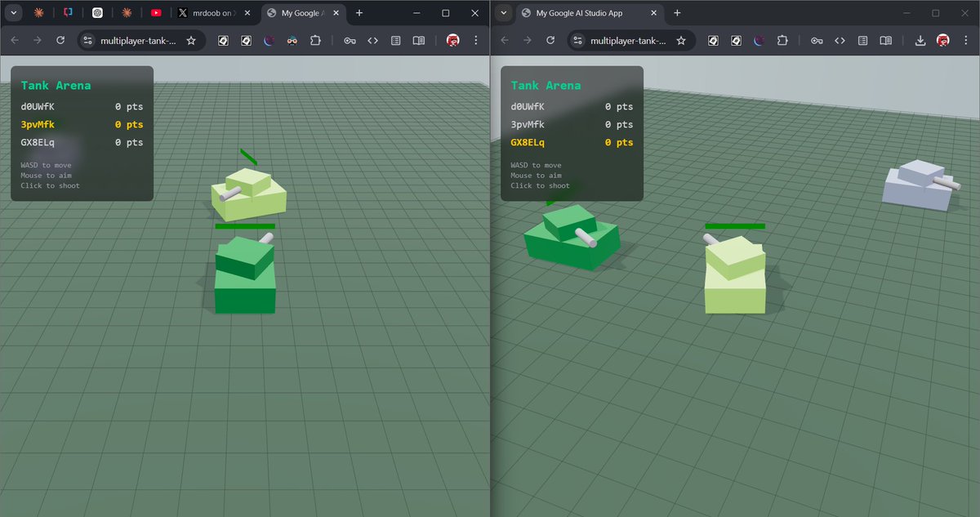Screen dimensions: 980x517
Task: Open a new tab in the right window
Action: (677, 13)
